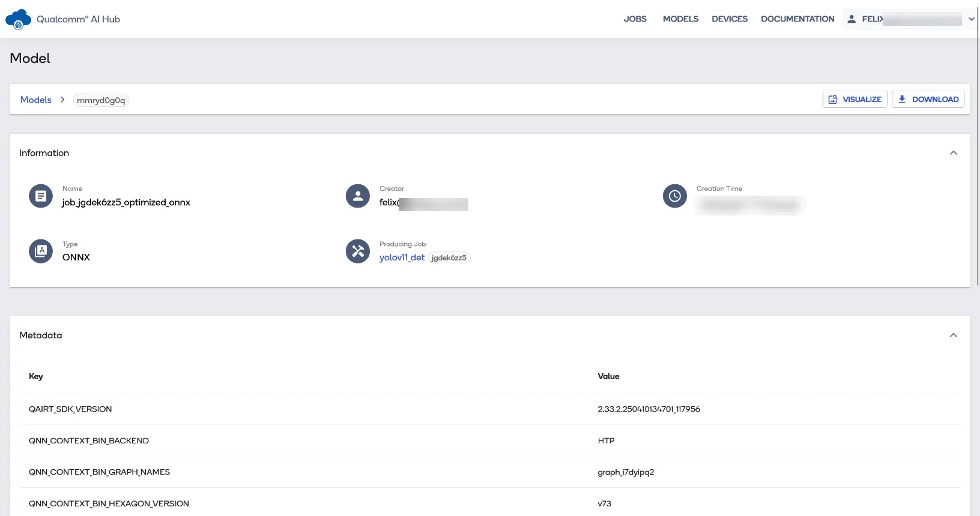
Task: Collapse the Metadata section
Action: click(x=954, y=335)
